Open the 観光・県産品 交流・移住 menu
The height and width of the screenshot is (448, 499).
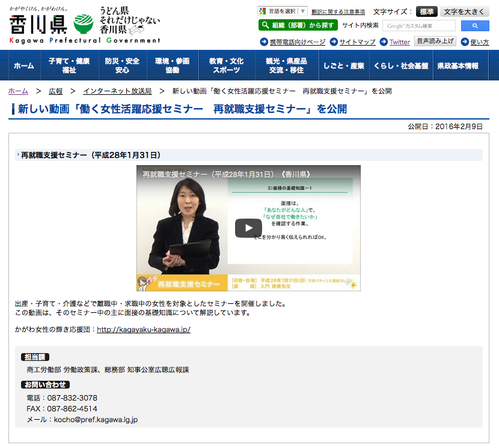coord(286,65)
